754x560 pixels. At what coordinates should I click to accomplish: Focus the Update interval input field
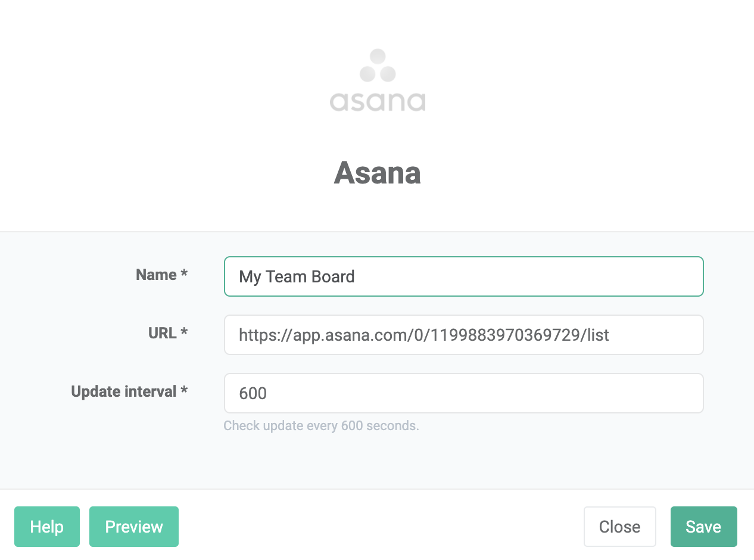(464, 393)
